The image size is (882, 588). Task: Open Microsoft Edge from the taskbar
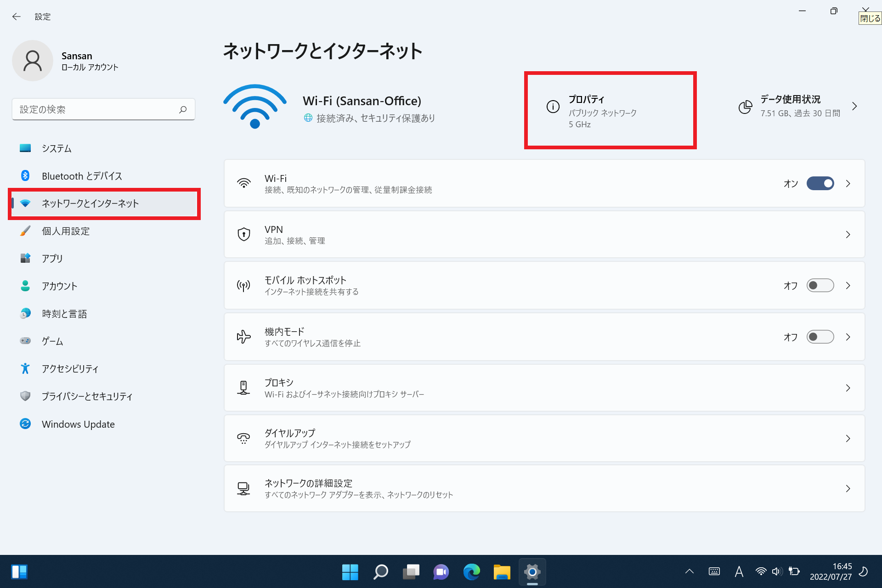471,572
